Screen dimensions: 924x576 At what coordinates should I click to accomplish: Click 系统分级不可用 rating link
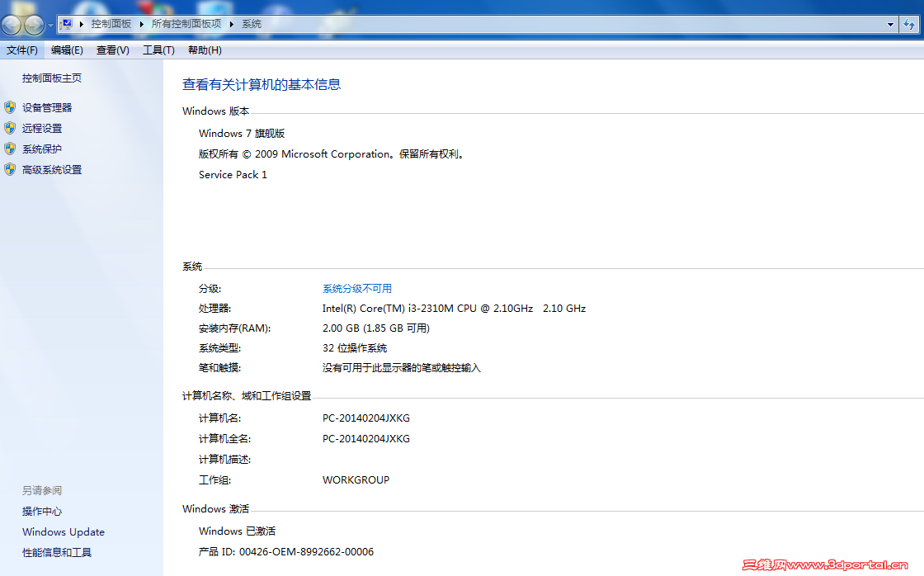point(357,288)
